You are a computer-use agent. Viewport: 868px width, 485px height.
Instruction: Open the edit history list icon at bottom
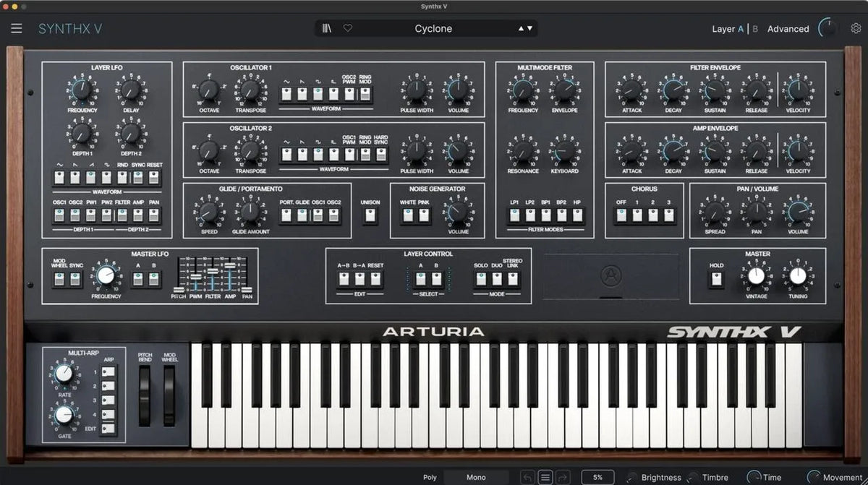(546, 477)
